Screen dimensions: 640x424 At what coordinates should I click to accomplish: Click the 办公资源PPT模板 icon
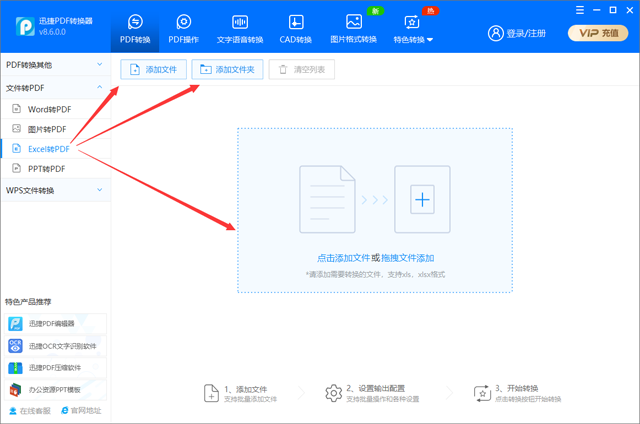(16, 390)
